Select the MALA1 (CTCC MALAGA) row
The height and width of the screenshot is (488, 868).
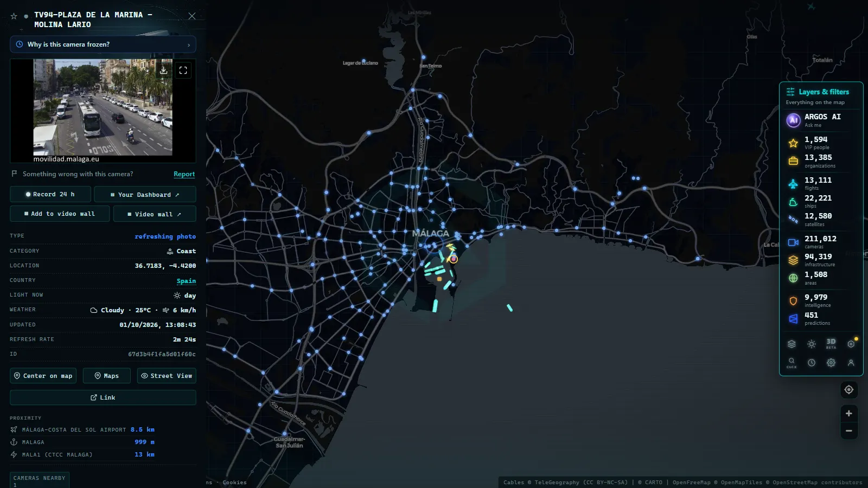click(82, 454)
